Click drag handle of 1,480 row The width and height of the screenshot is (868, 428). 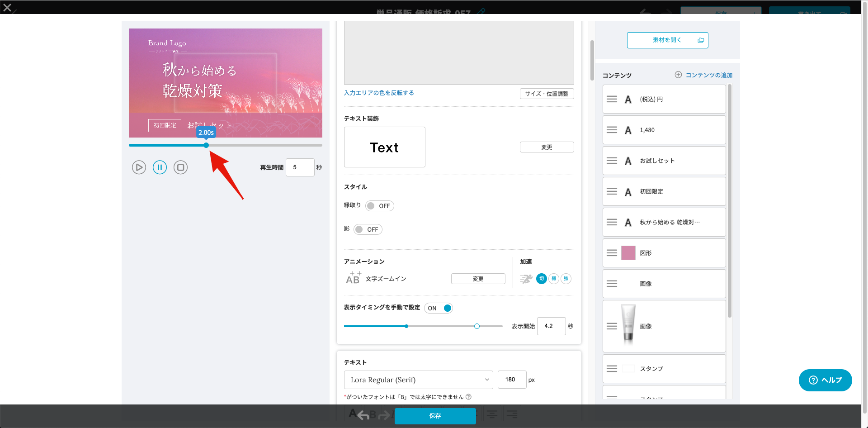click(x=612, y=130)
